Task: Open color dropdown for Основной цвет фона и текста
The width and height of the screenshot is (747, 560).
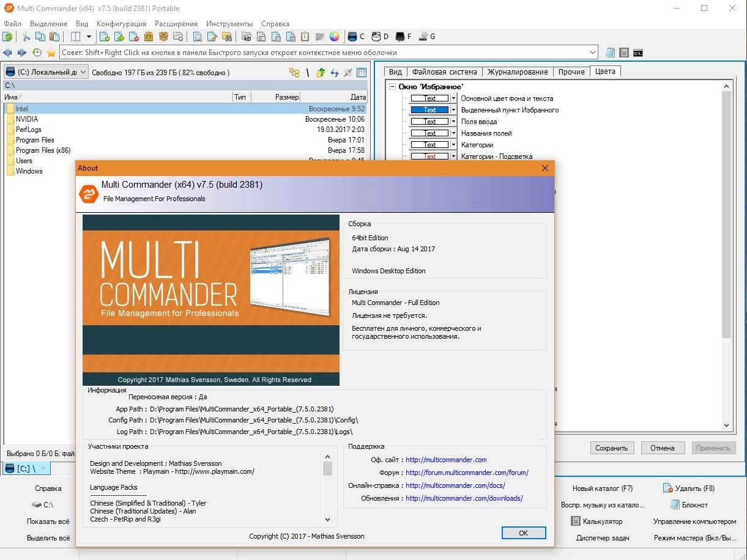Action: [454, 98]
